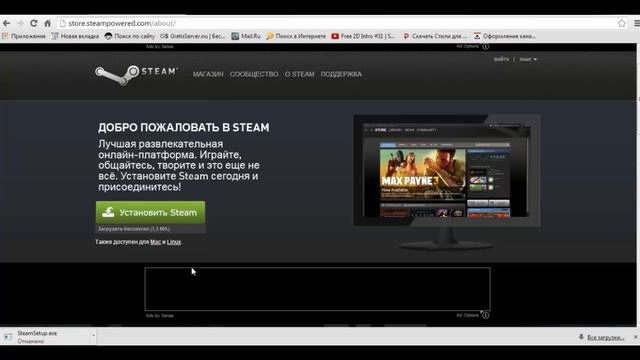
Task: Click the browser forward arrow
Action: pos(20,23)
